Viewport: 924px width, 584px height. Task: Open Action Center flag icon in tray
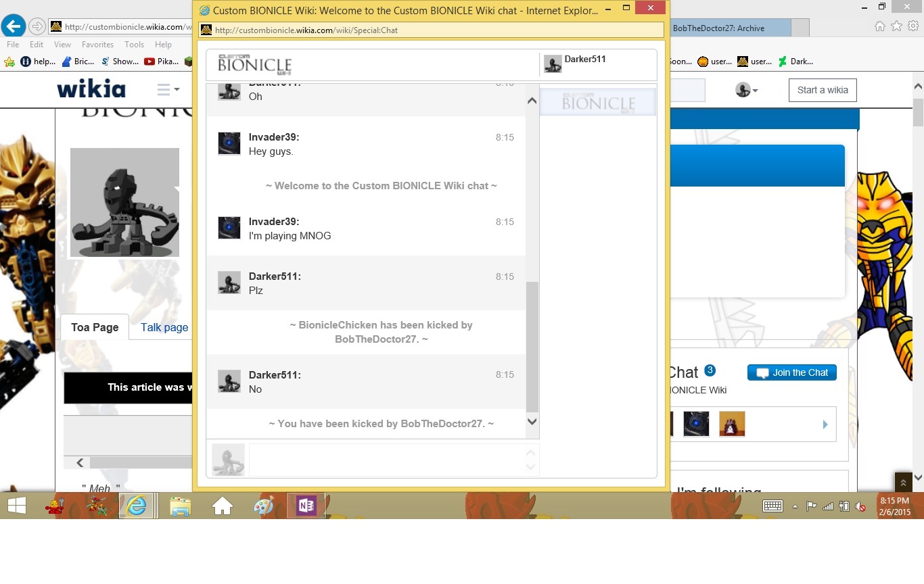[x=810, y=506]
